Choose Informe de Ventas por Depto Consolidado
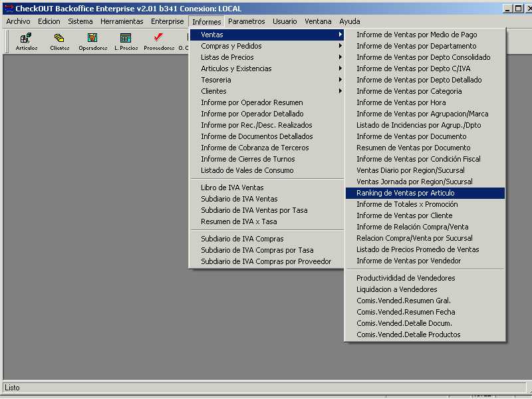This screenshot has height=399, width=532. pyautogui.click(x=425, y=57)
